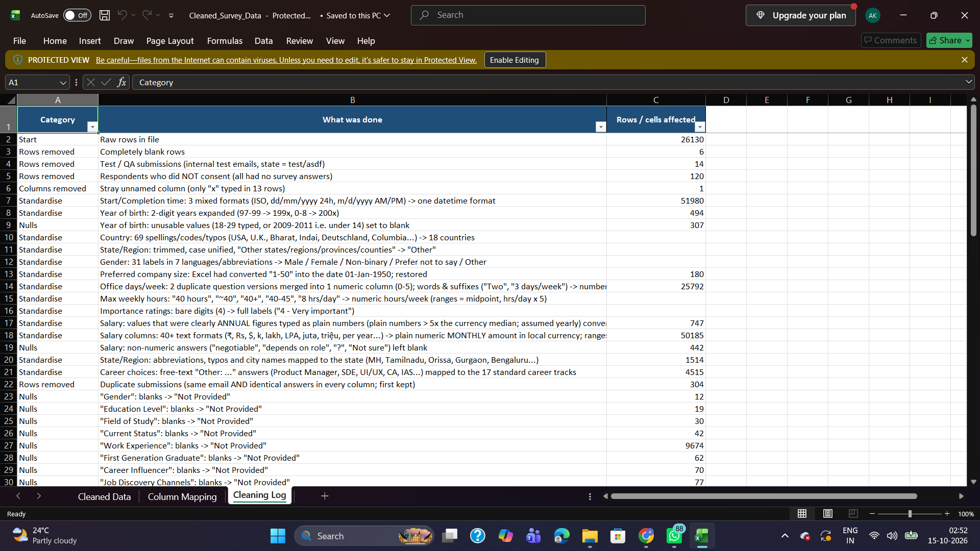
Task: Open the Formulas ribbon tab
Action: pyautogui.click(x=225, y=41)
